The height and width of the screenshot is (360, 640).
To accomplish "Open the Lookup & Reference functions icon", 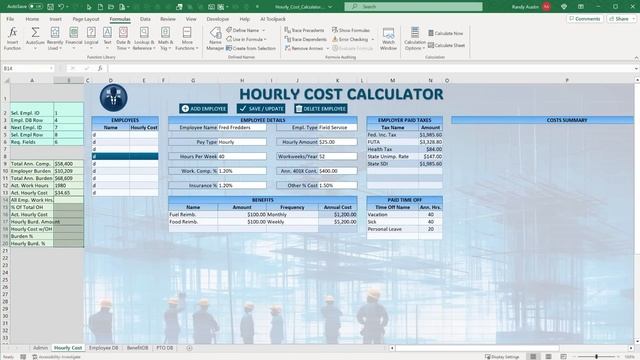I will tap(144, 39).
